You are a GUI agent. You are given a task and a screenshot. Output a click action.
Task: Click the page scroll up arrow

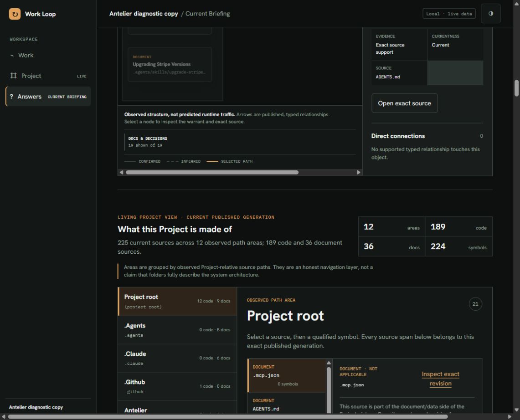[x=516, y=3]
